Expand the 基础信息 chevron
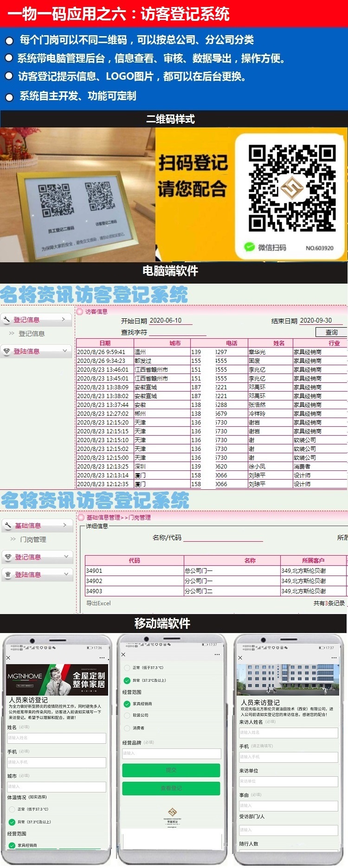This screenshot has width=348, height=868. pyautogui.click(x=65, y=525)
